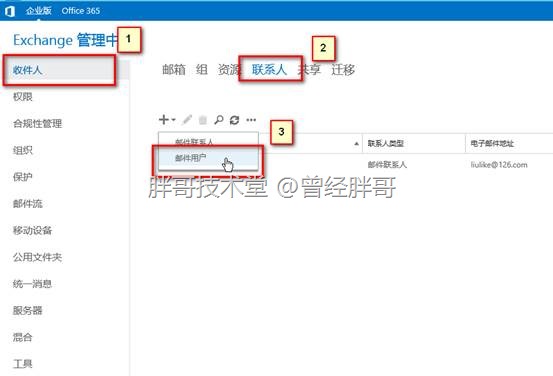Click the Office logo icon
Screen dimensions: 553x376
point(10,11)
